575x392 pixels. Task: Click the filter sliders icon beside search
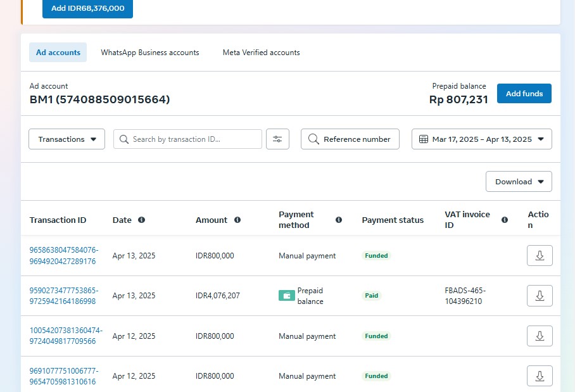277,139
